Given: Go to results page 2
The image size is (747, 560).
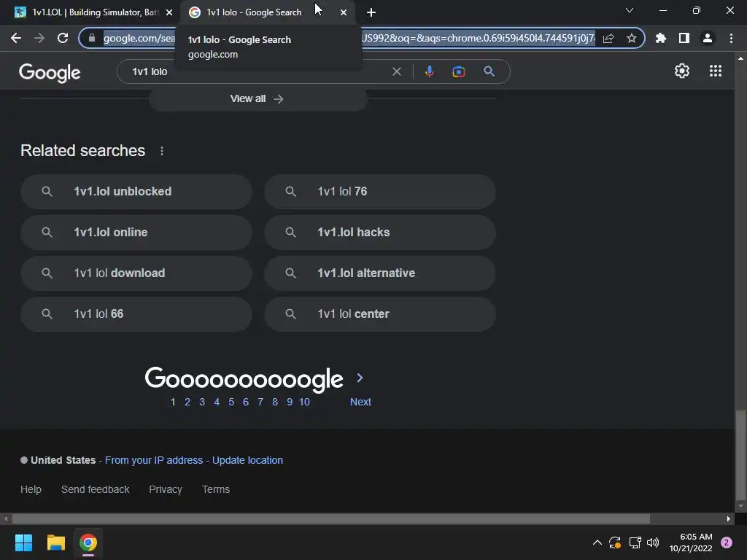Looking at the screenshot, I should point(187,402).
